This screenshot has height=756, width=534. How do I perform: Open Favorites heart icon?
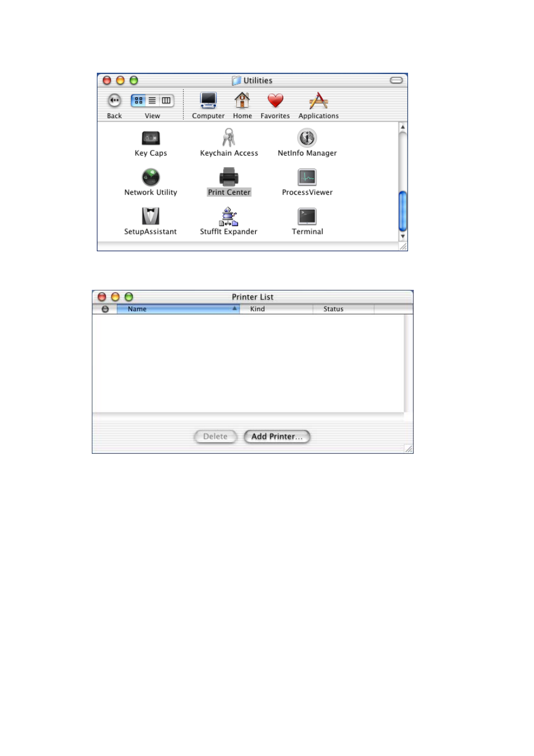[275, 101]
